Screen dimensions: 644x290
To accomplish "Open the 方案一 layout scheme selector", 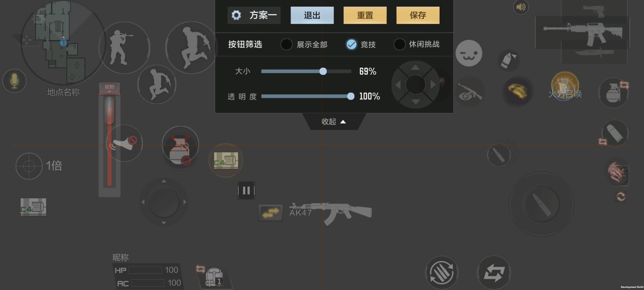I will (254, 15).
